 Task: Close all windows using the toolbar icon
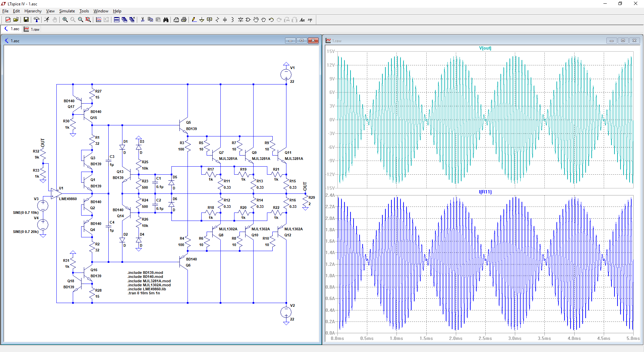(x=132, y=20)
